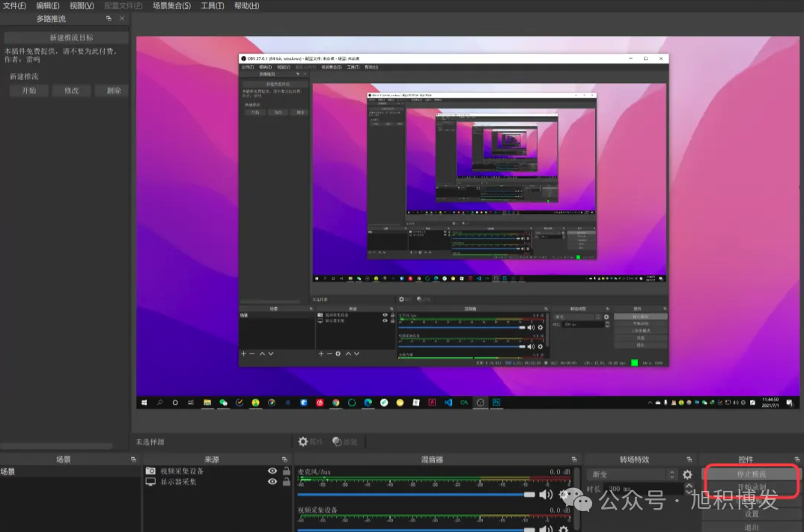The width and height of the screenshot is (804, 532).
Task: Click OBS taskbar icon in captured preview
Action: coord(480,403)
